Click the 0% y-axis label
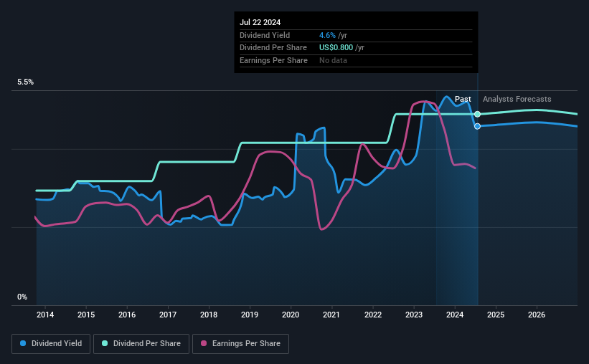Screen dimensions: 589x364 click(22, 297)
